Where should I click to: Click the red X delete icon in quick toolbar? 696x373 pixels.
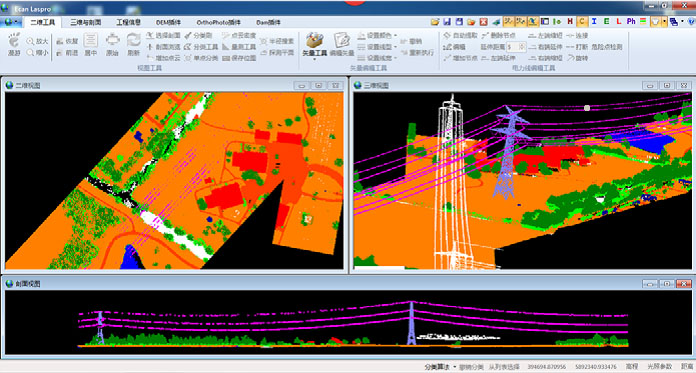(483, 21)
